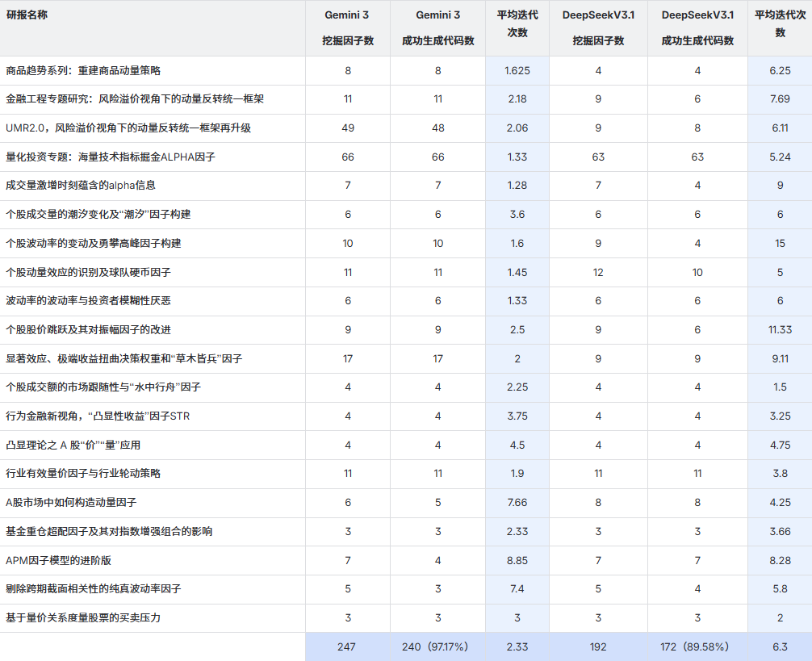Select row 行业有效量价因子与行业轮动策略
This screenshot has width=812, height=661.
point(406,474)
